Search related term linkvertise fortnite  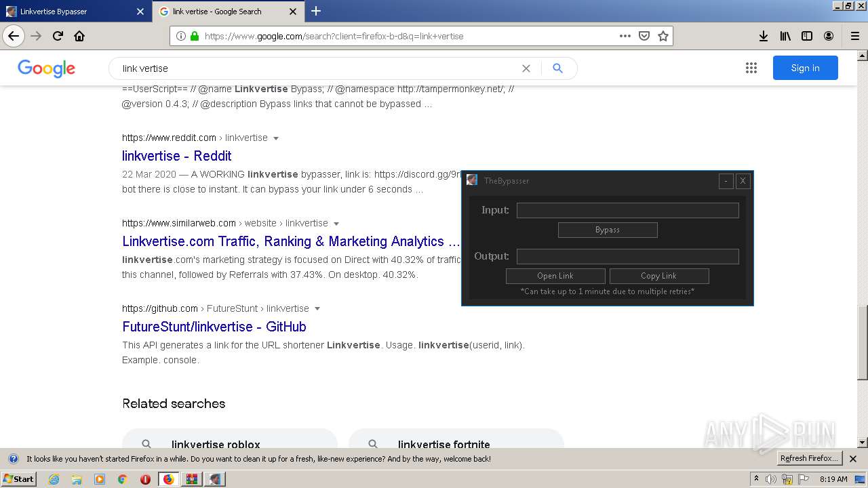pos(456,439)
